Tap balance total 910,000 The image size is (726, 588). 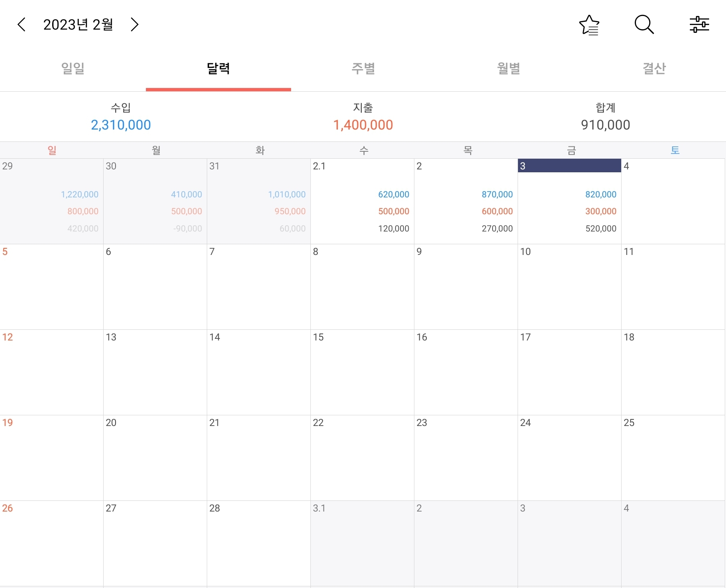pyautogui.click(x=606, y=125)
